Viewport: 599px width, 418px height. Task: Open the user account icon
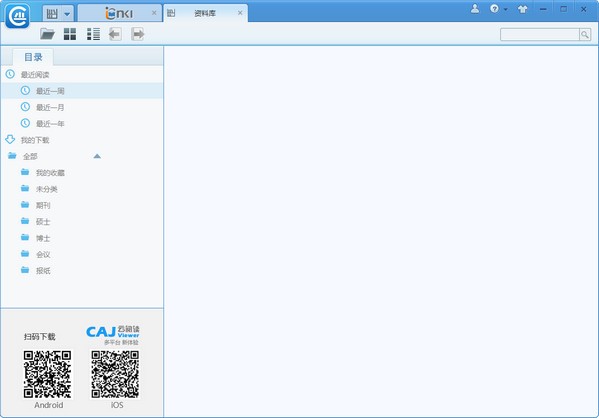coord(475,9)
